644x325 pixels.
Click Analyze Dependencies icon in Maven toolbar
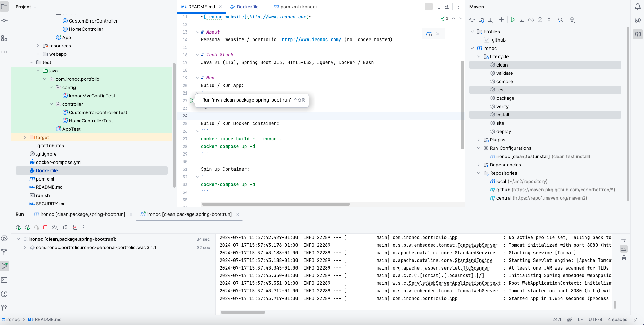point(560,20)
